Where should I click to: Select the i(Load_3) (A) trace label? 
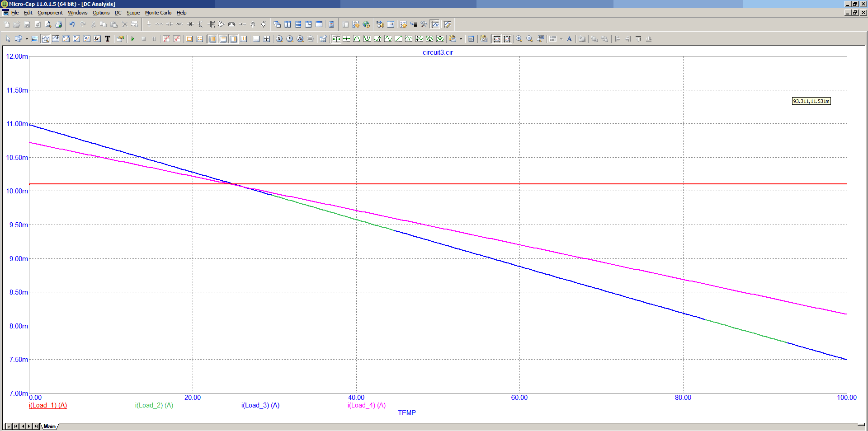[x=260, y=405]
